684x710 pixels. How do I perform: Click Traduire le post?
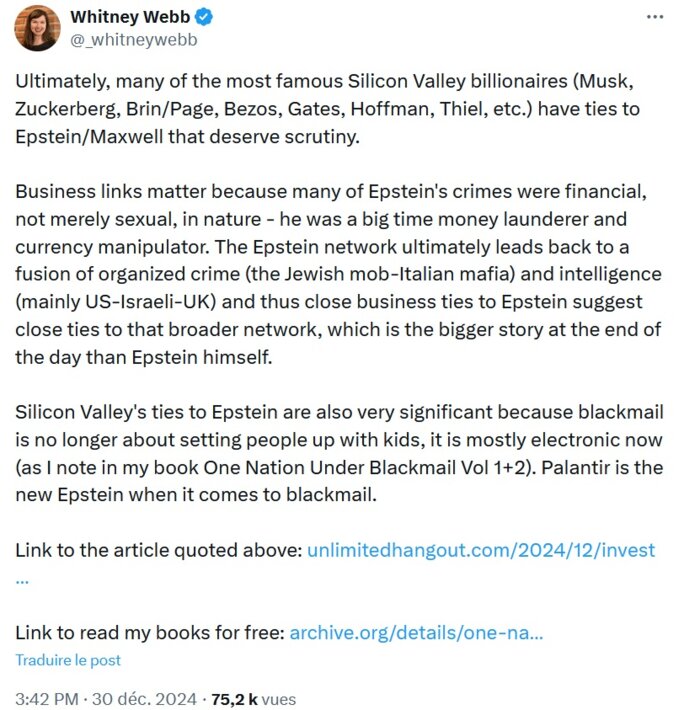coord(68,660)
